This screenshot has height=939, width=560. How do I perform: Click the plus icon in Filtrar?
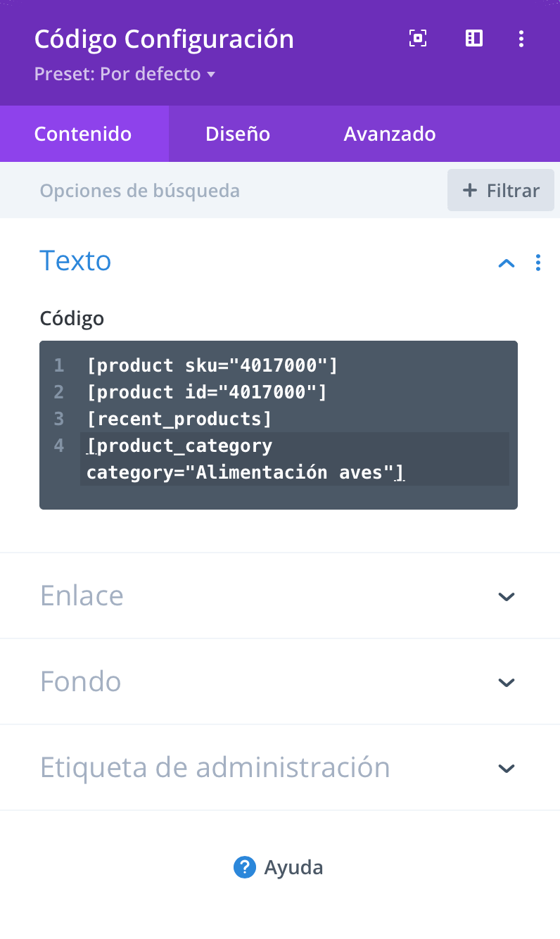click(469, 190)
